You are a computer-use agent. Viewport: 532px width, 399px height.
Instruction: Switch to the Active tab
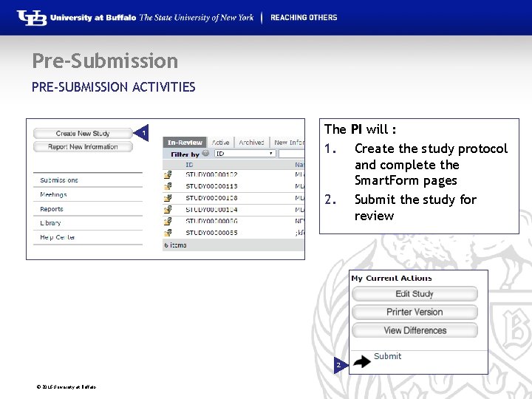pos(220,143)
